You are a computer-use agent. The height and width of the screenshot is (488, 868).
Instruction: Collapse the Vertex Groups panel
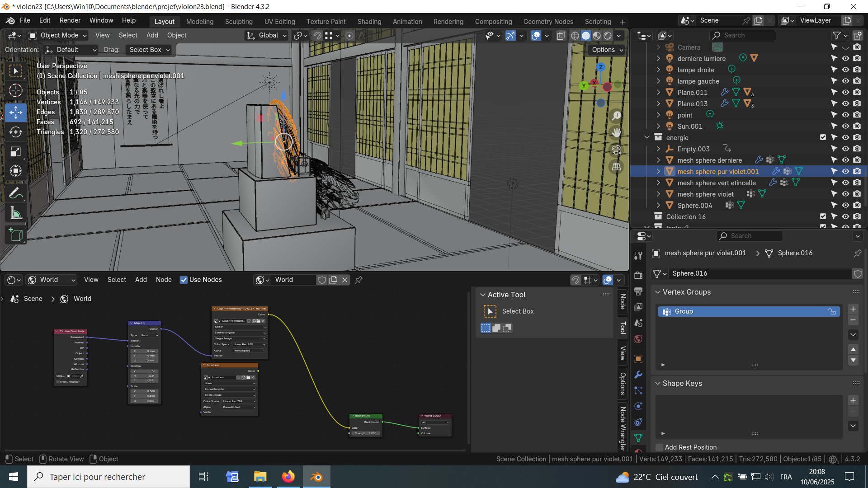click(658, 292)
